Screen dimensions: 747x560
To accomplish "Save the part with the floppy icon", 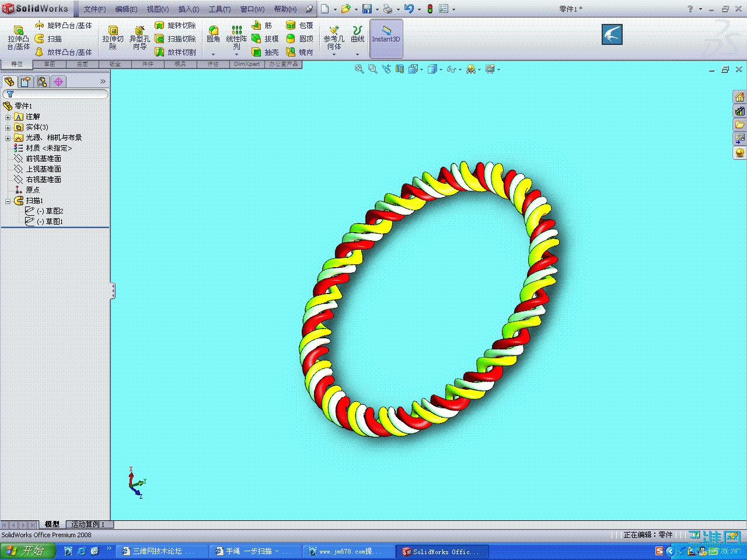I will [x=367, y=9].
